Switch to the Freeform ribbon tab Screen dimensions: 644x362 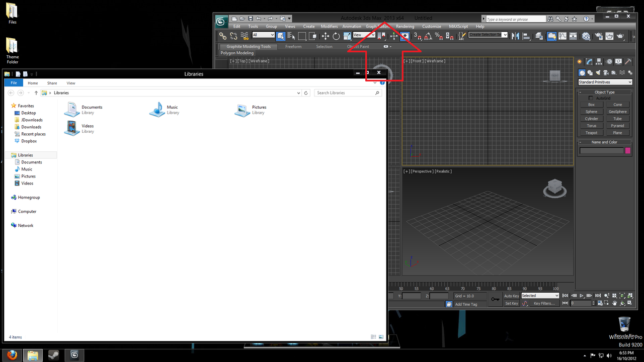(293, 46)
